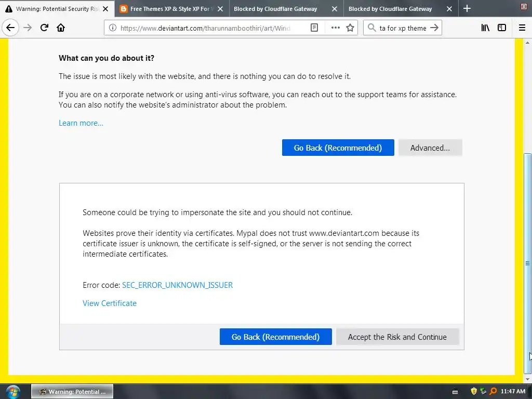Click the orange magnifier tray icon
Viewport: 532px width, 399px height.
(493, 392)
